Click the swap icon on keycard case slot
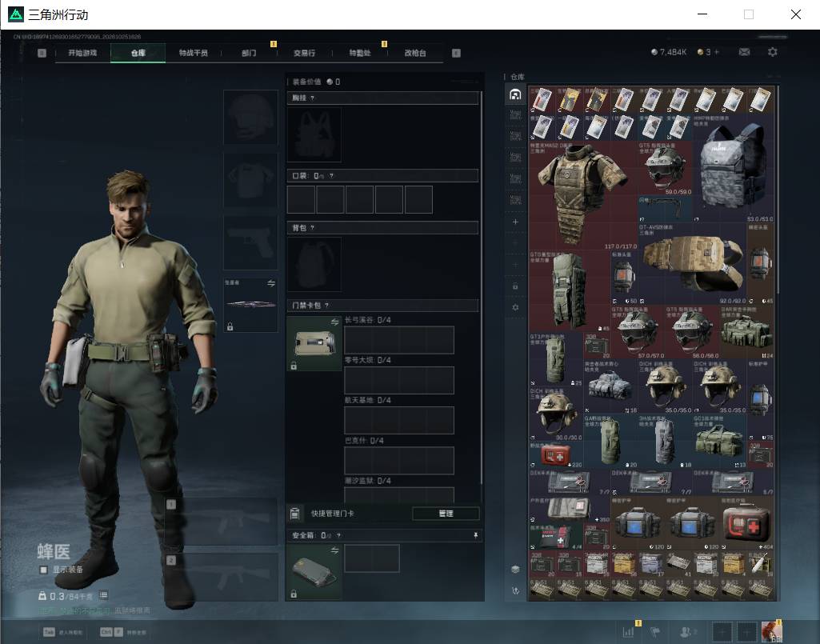The height and width of the screenshot is (644, 820). click(334, 322)
